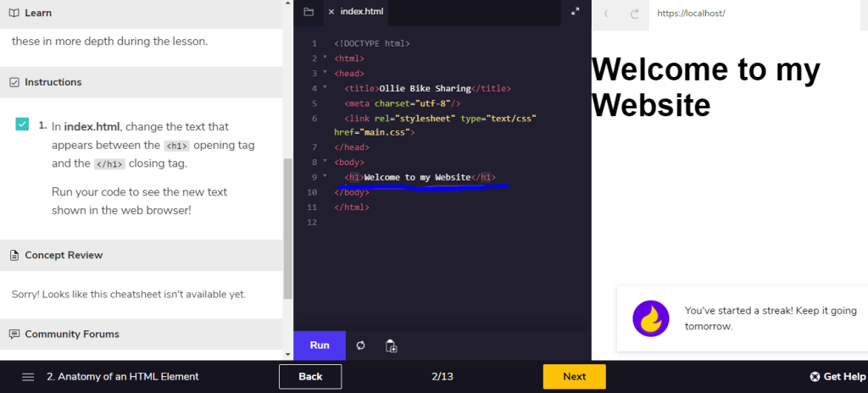Screen dimensions: 868x393
Task: Click the browser back arrow
Action: point(606,14)
